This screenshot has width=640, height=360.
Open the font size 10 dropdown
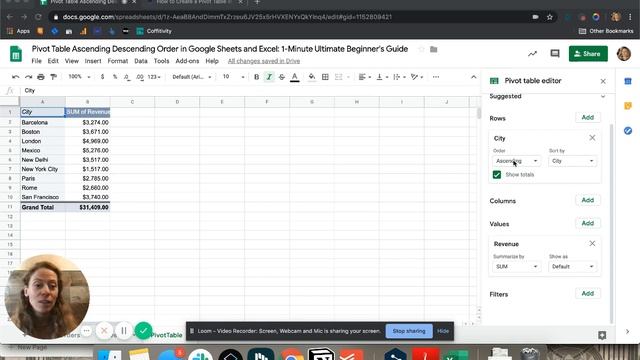(x=233, y=77)
